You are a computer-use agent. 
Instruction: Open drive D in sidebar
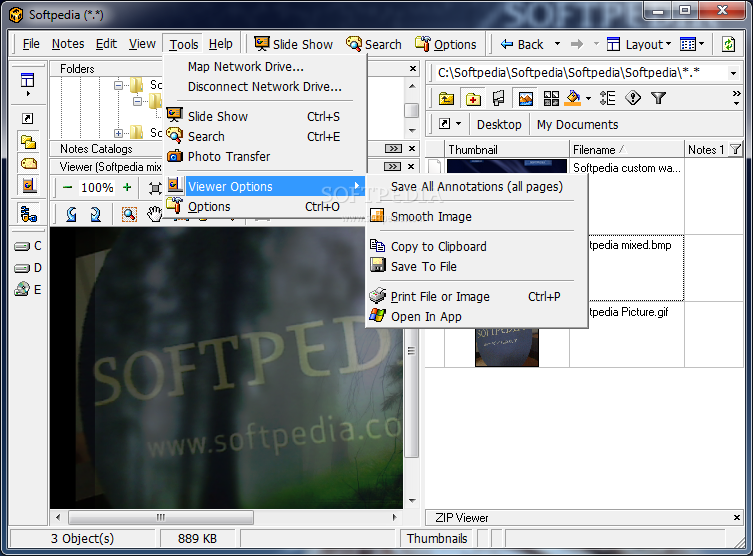[28, 268]
